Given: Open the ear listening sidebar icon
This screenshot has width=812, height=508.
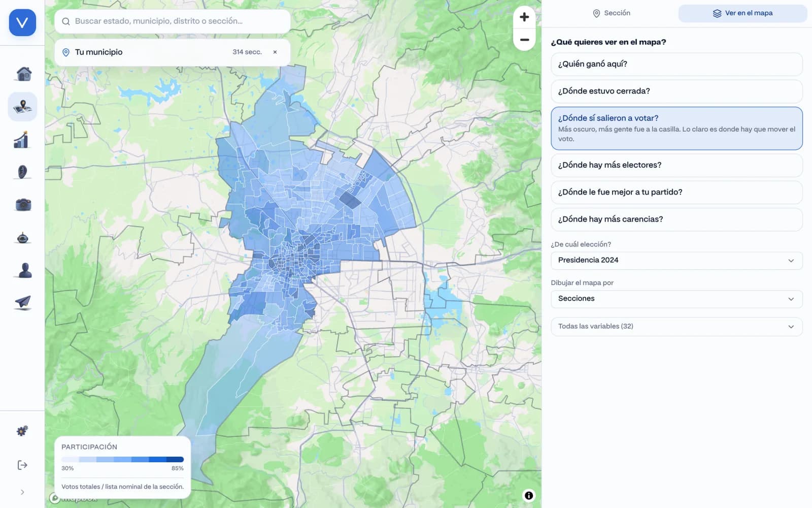Looking at the screenshot, I should pos(22,172).
